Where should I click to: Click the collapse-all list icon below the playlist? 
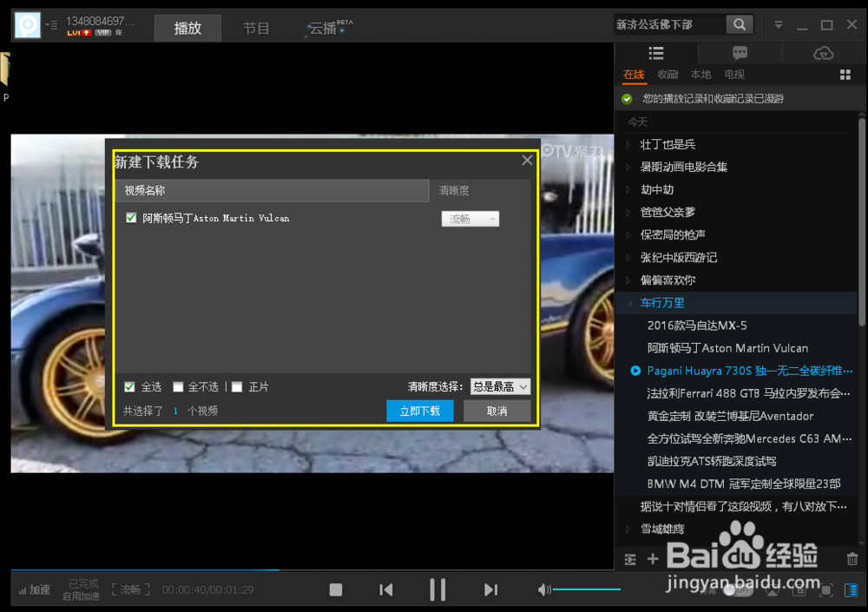pyautogui.click(x=630, y=559)
